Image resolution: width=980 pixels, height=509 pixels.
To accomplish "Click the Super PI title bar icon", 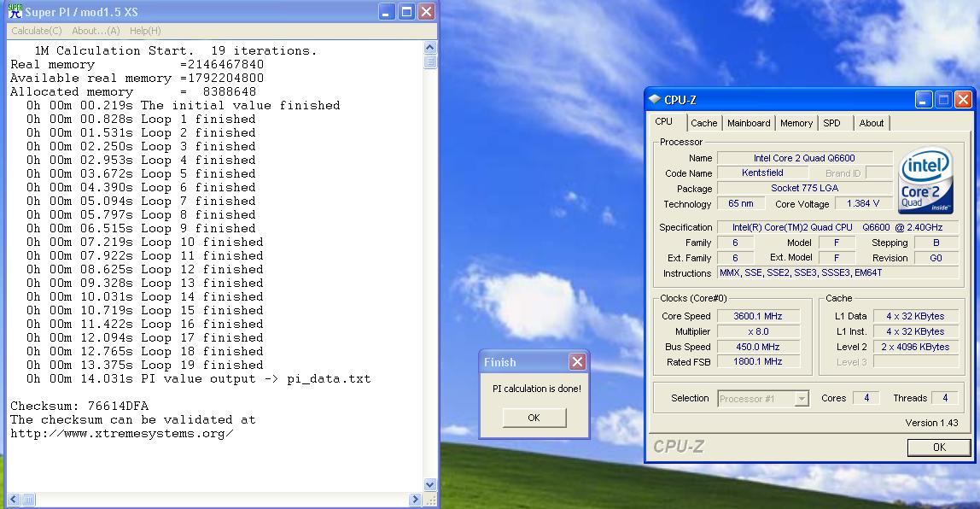I will click(15, 11).
